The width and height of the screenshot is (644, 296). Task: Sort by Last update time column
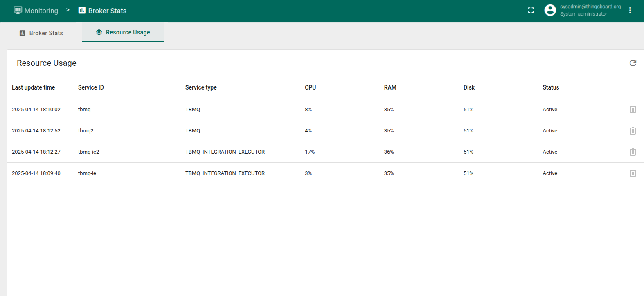(x=33, y=87)
